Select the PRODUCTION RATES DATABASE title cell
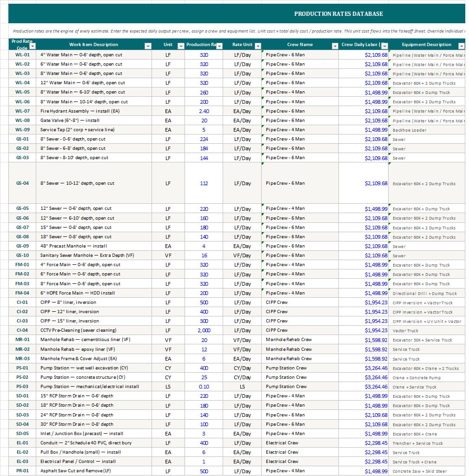Image resolution: width=469 pixels, height=476 pixels. pyautogui.click(x=237, y=13)
